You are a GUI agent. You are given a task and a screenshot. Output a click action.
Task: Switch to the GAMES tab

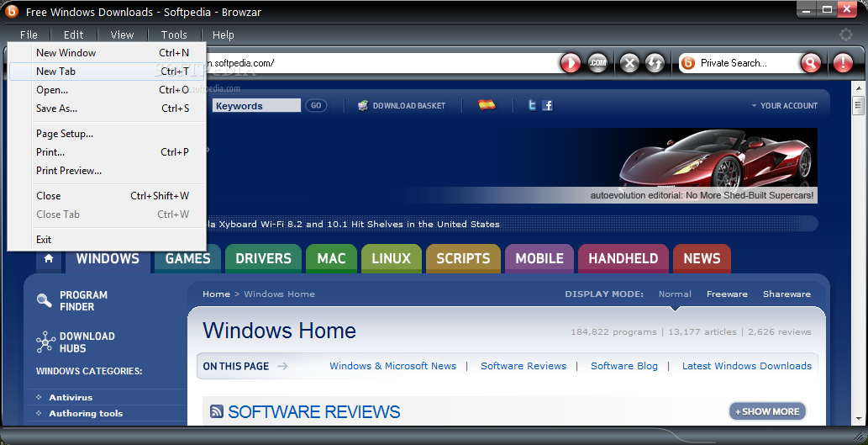187,258
